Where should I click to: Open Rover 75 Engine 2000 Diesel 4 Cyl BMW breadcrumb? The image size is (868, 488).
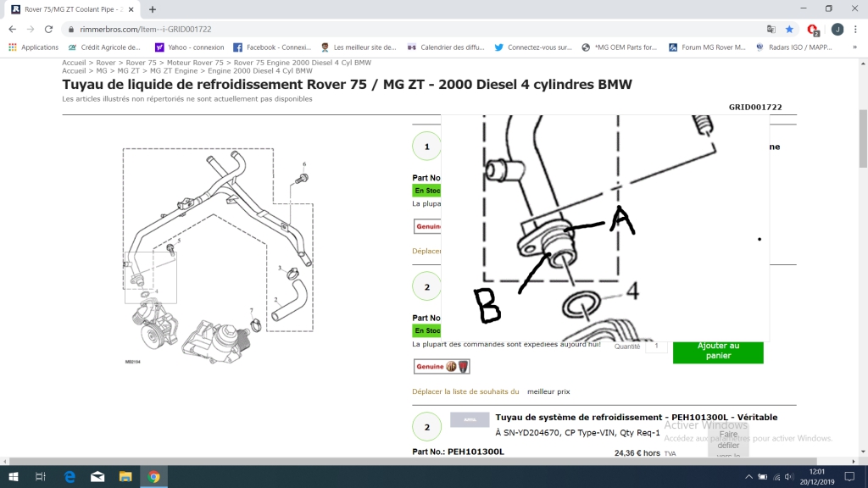point(303,63)
